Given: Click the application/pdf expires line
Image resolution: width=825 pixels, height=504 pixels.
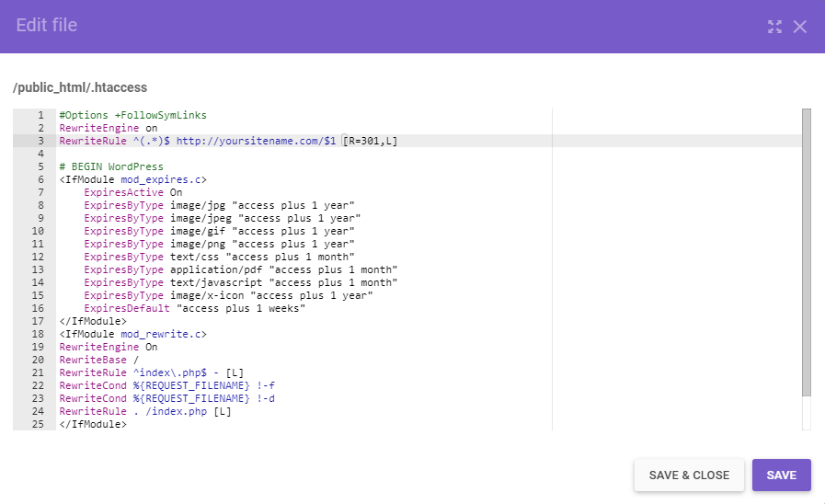Looking at the screenshot, I should tap(240, 269).
